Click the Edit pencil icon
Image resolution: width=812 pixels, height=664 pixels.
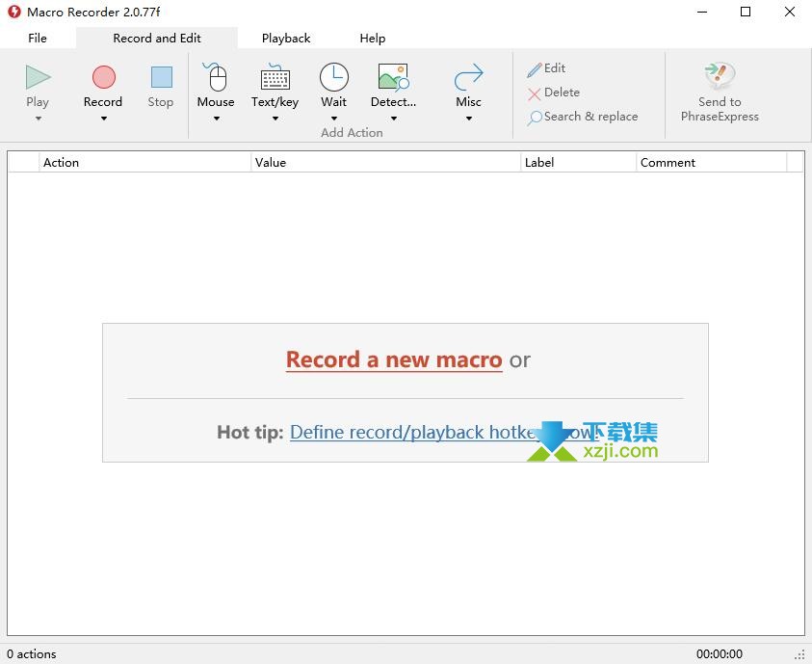click(x=534, y=68)
